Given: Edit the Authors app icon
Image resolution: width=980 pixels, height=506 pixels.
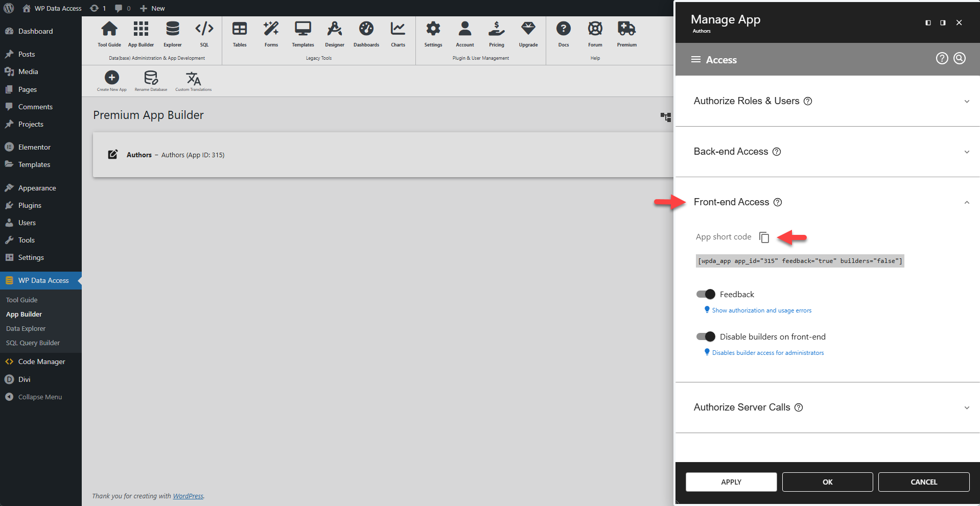Looking at the screenshot, I should click(113, 155).
